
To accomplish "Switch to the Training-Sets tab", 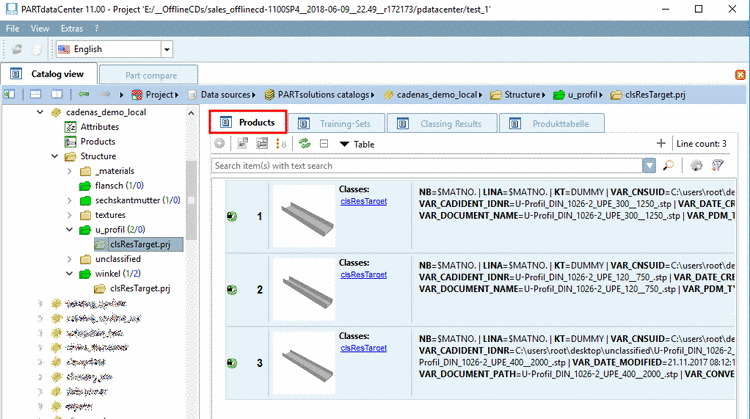I will [336, 124].
